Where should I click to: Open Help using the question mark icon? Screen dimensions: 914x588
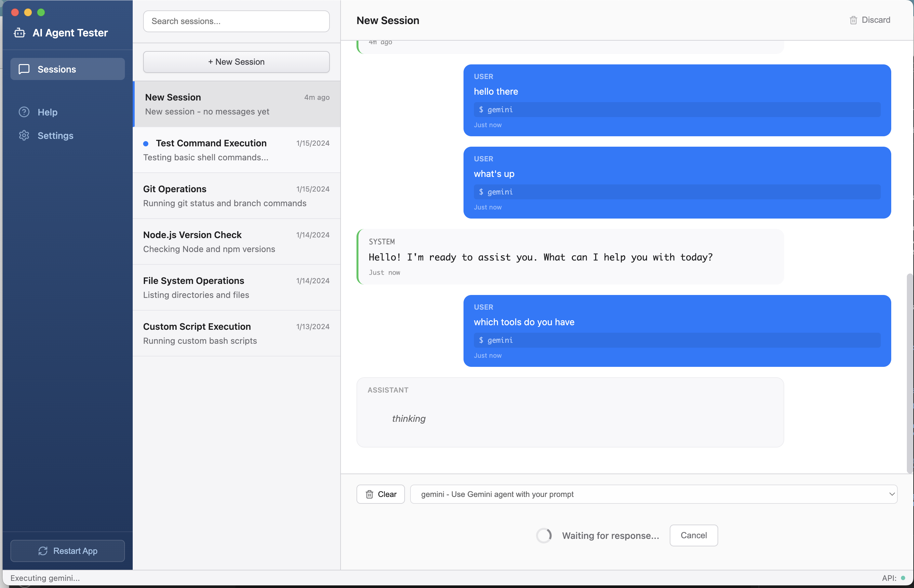point(24,112)
